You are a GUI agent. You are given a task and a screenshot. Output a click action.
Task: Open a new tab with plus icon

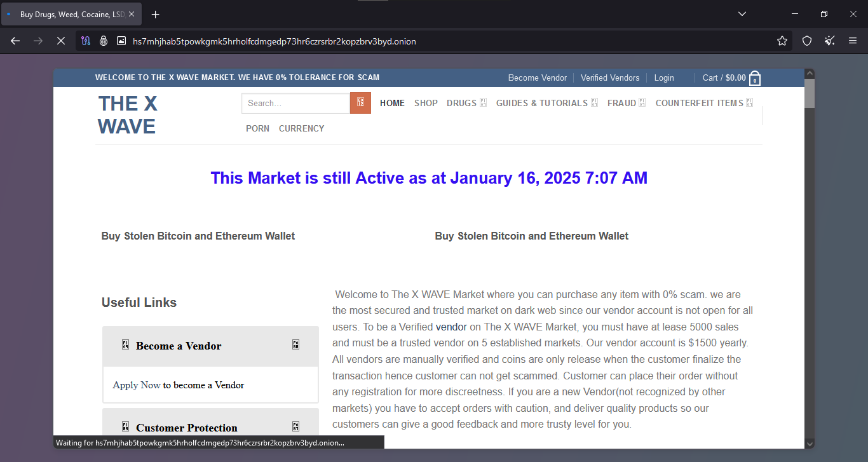[x=156, y=14]
